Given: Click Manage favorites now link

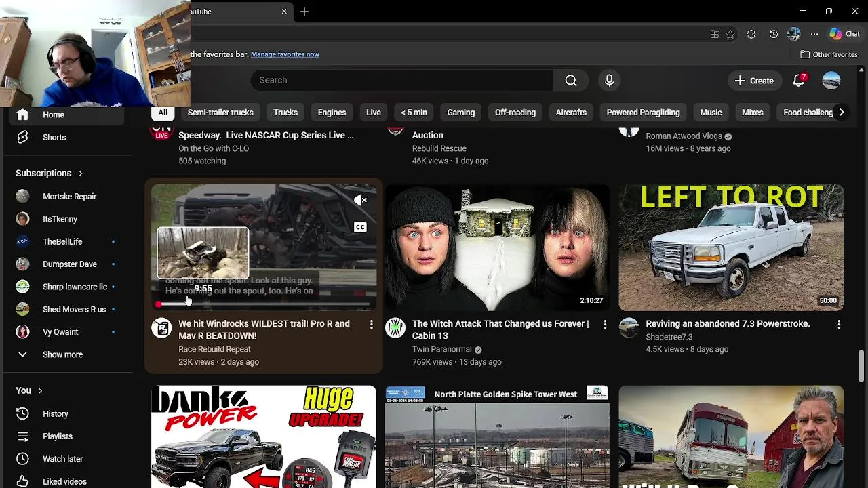Looking at the screenshot, I should point(285,54).
